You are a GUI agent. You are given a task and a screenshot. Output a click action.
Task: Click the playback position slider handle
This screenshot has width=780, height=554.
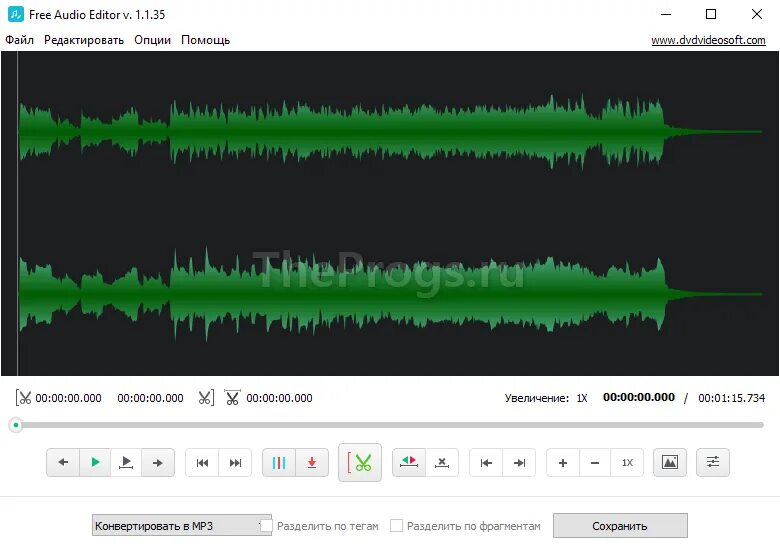[x=16, y=425]
